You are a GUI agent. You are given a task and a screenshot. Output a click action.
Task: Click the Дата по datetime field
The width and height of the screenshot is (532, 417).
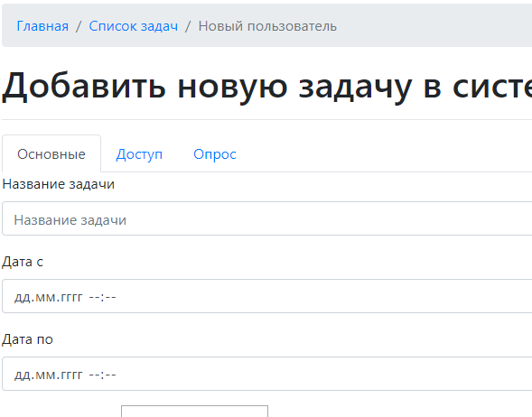click(x=267, y=374)
